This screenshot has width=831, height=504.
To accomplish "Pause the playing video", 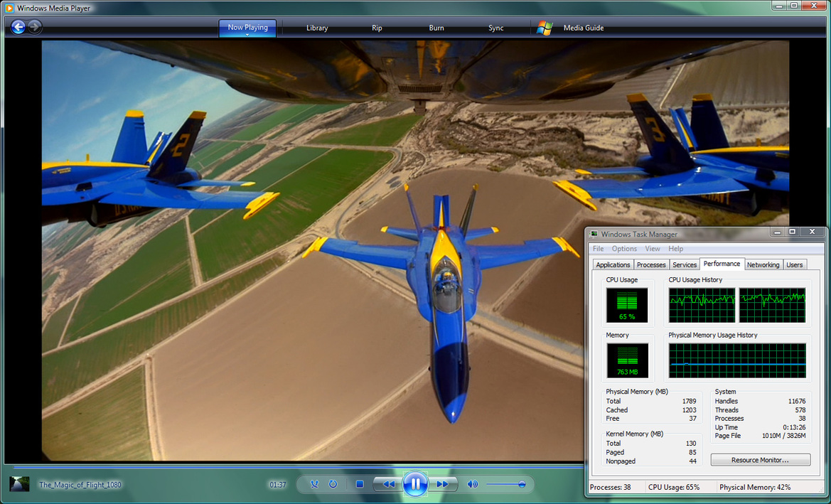I will coord(415,483).
